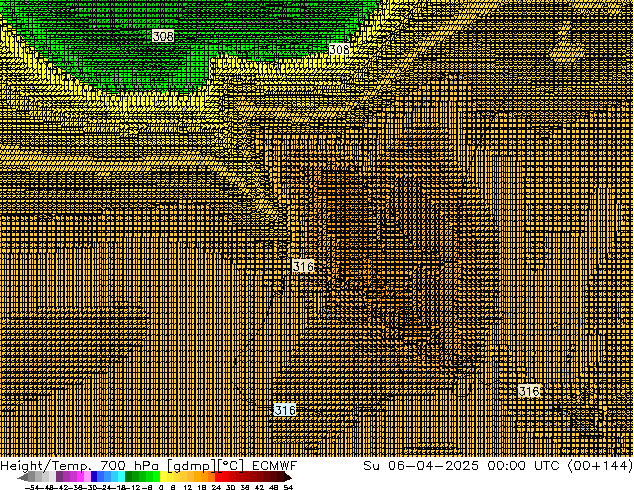This screenshot has height=490, width=634.
Task: Click the 316 contour label with light-blue background
Action: (285, 410)
